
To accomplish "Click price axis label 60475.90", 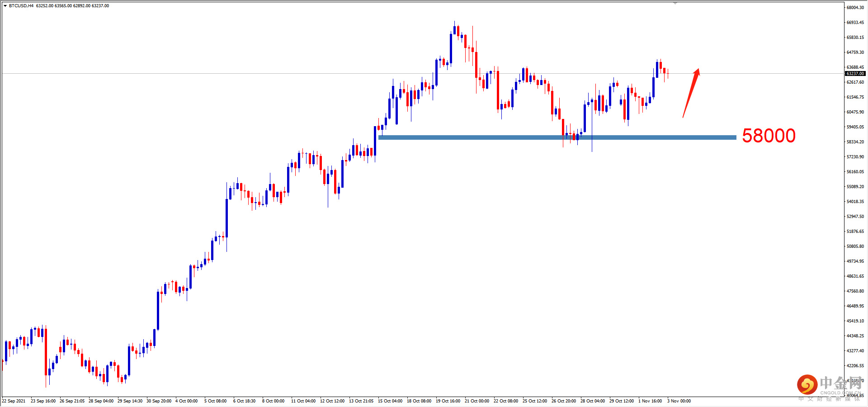I will tap(855, 112).
